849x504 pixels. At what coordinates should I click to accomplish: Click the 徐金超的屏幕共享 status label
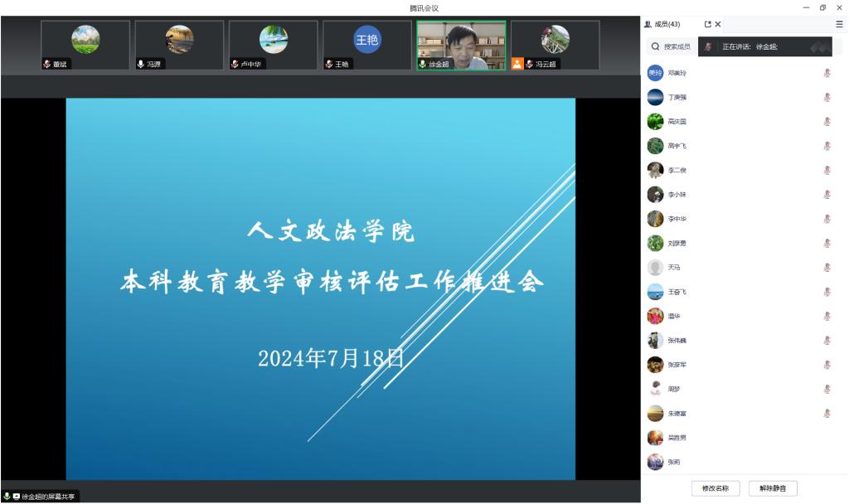(48, 497)
